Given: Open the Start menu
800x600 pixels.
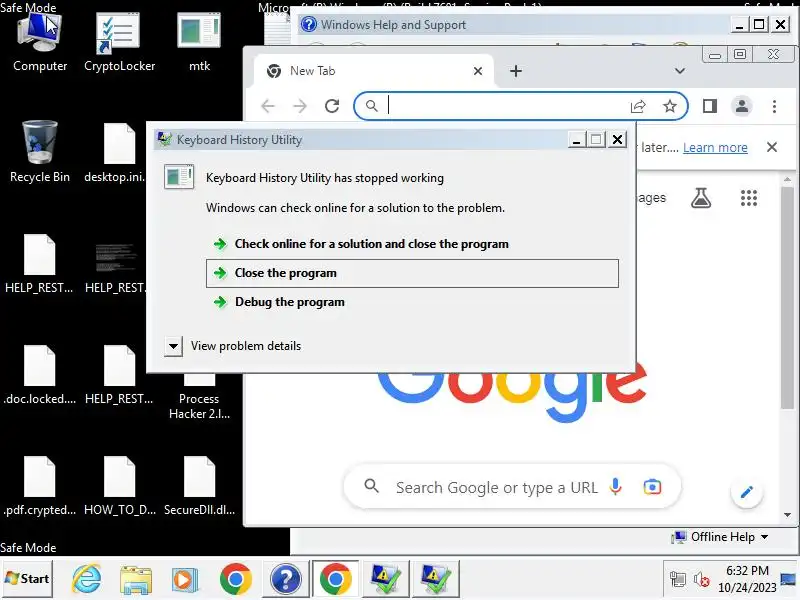Looking at the screenshot, I should pos(27,579).
